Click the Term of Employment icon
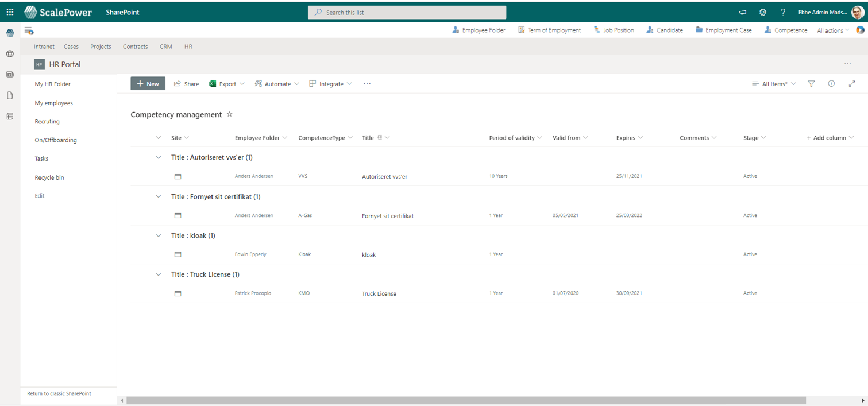 (522, 29)
